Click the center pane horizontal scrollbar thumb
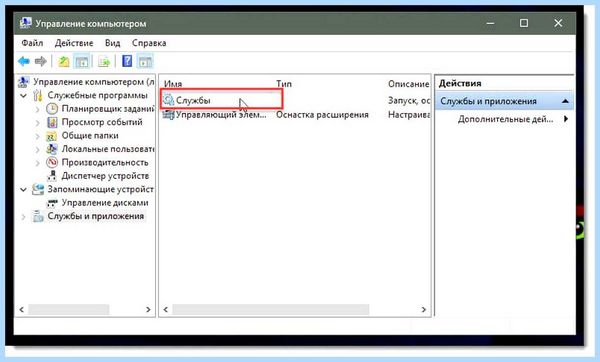This screenshot has height=362, width=600. pyautogui.click(x=271, y=309)
